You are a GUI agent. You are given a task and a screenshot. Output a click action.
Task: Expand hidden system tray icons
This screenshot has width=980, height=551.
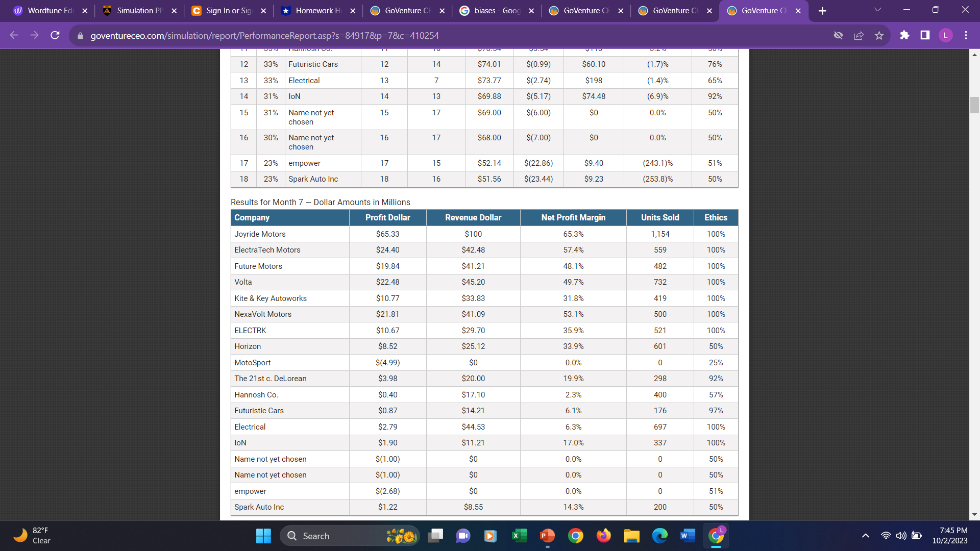point(865,536)
